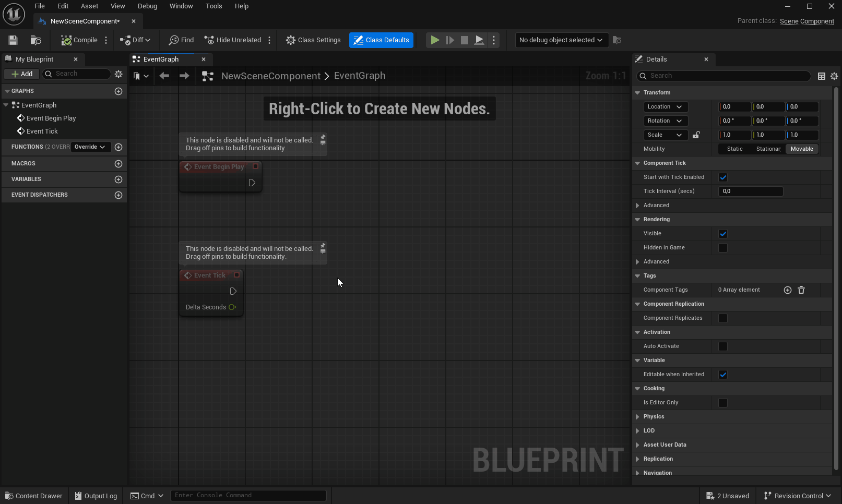This screenshot has height=504, width=842.
Task: Click trash icon to clear Component Tags
Action: point(801,290)
